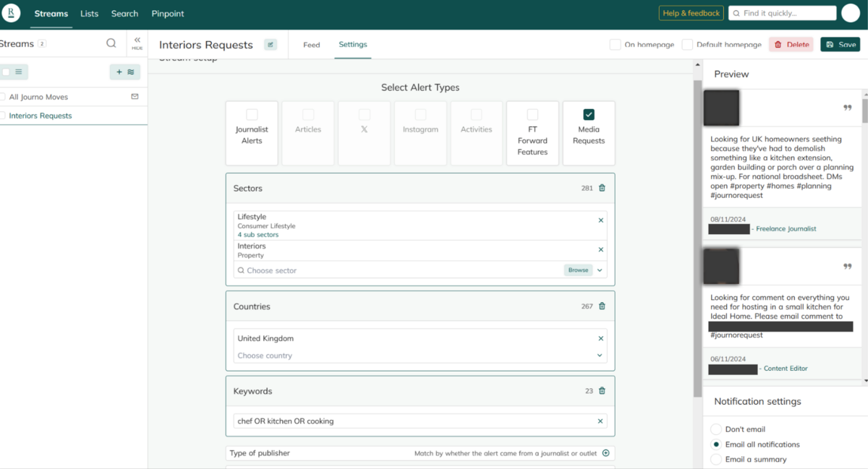Click the streams search magnifier icon
Viewport: 868px width, 469px height.
[111, 43]
